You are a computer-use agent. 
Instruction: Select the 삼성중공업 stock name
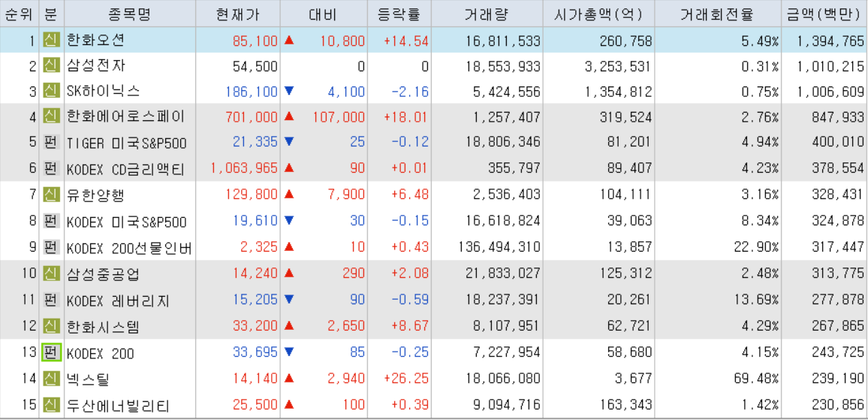(103, 273)
